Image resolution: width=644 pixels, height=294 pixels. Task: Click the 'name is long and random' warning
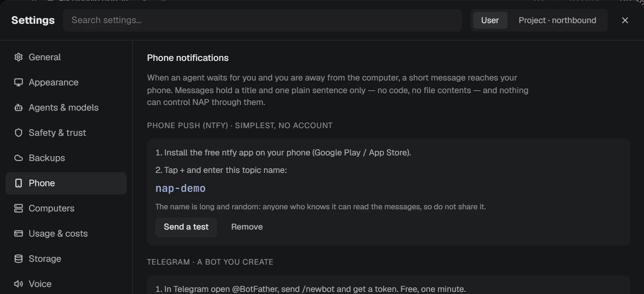(321, 207)
